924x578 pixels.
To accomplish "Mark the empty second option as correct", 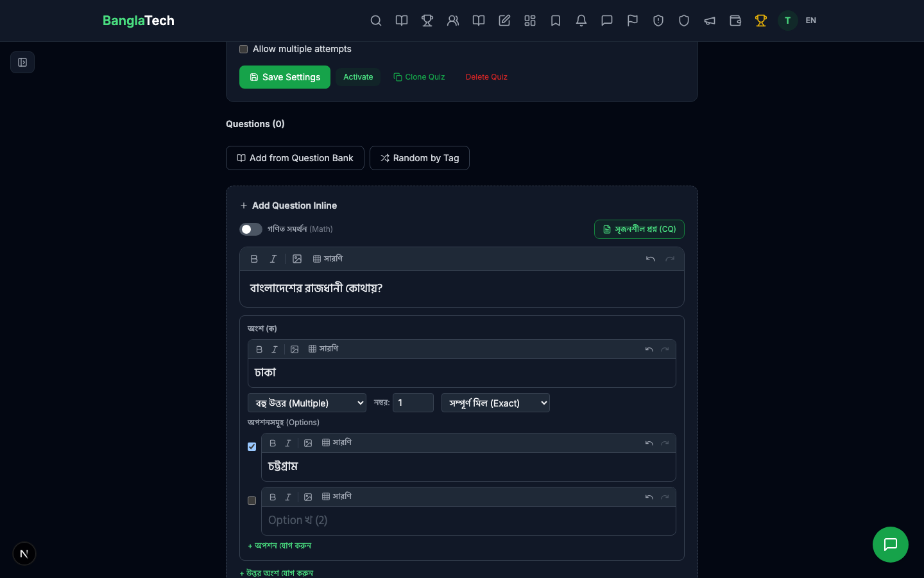I will [252, 501].
